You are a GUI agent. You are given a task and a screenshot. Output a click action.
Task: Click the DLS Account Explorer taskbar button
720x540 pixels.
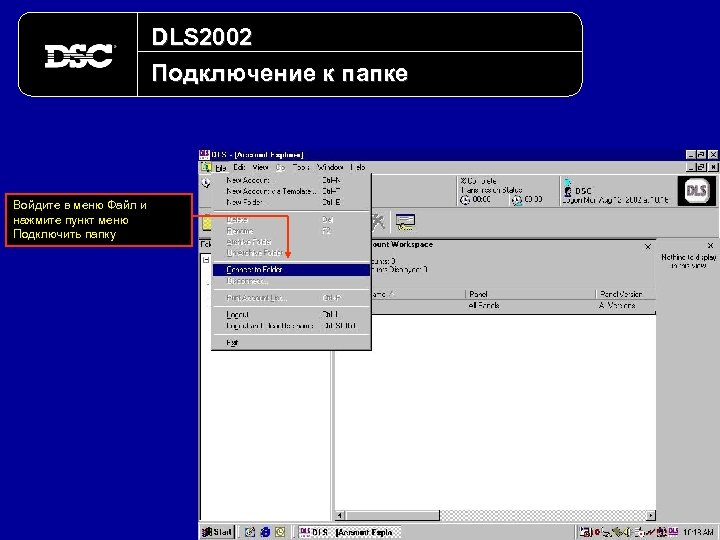point(349,532)
